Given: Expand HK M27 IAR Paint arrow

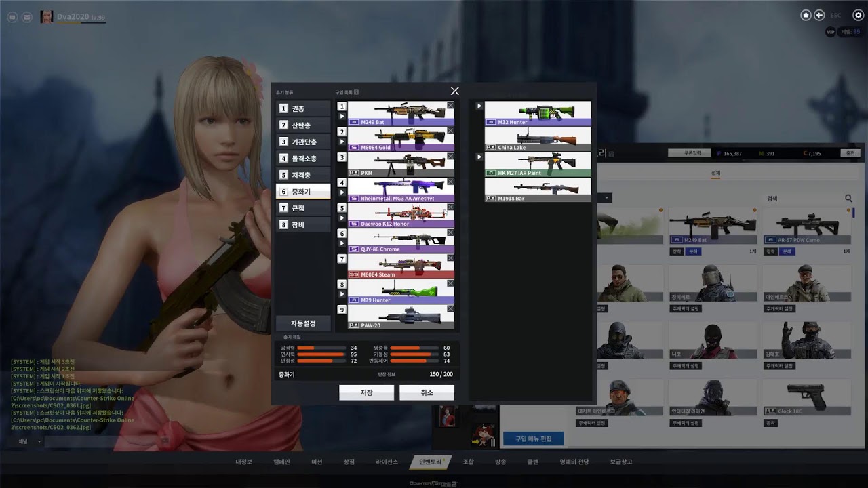Looking at the screenshot, I should pos(479,157).
